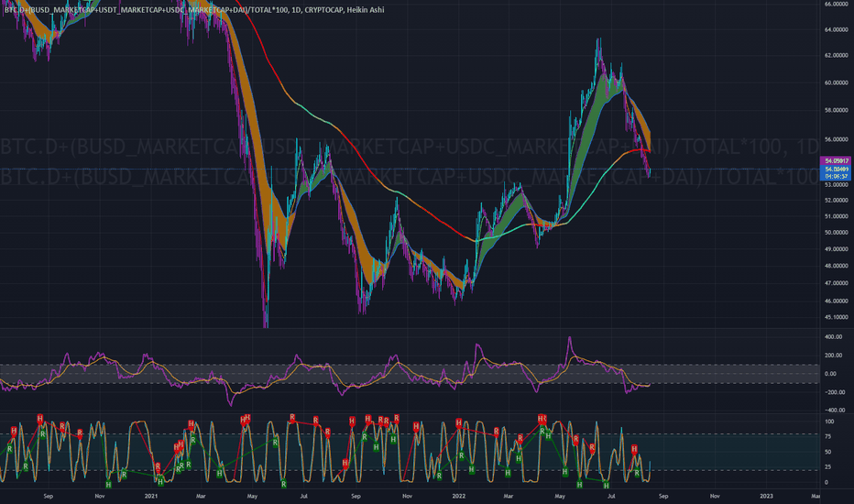
Task: Click the 58.00000 price axis label
Action: [837, 111]
